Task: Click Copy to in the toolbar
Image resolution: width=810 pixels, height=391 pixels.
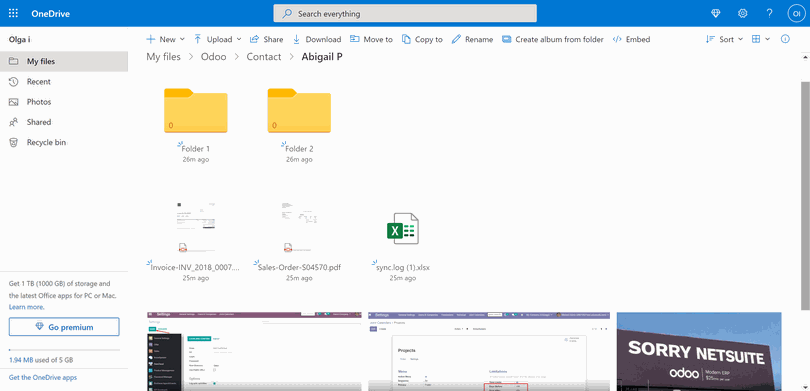Action: coord(422,39)
